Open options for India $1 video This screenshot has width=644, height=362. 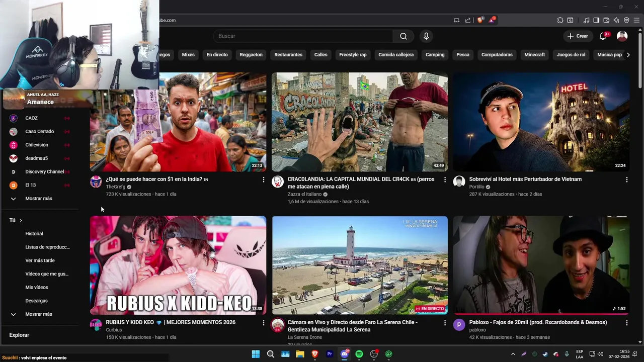(x=263, y=179)
